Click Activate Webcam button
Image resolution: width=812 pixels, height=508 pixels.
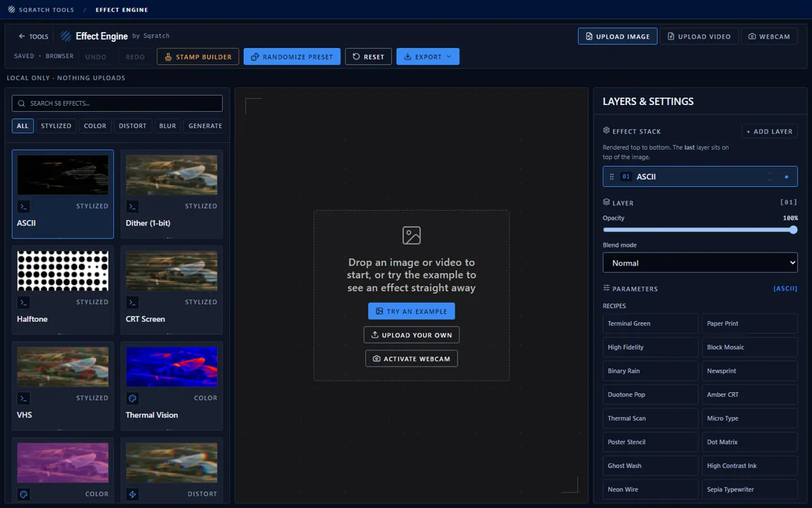pyautogui.click(x=411, y=358)
